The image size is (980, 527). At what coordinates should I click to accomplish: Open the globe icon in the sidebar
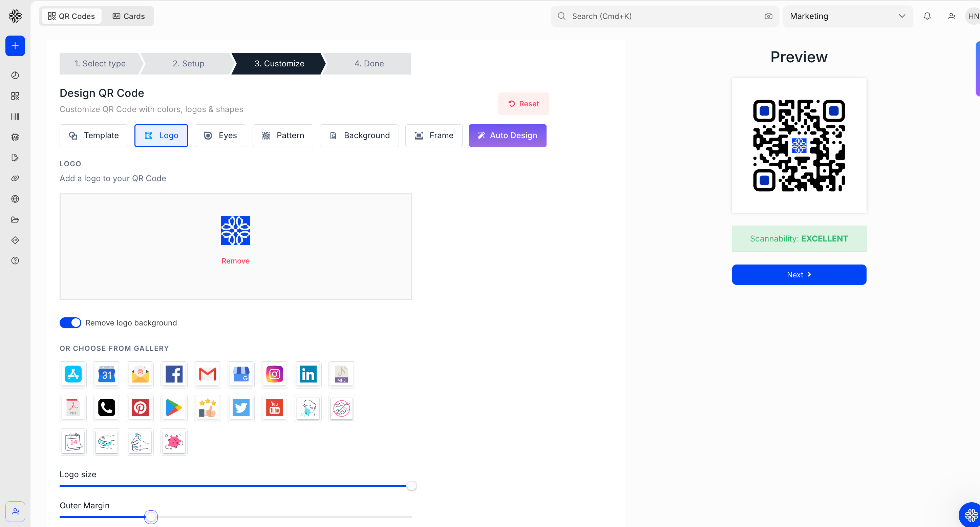tap(15, 198)
